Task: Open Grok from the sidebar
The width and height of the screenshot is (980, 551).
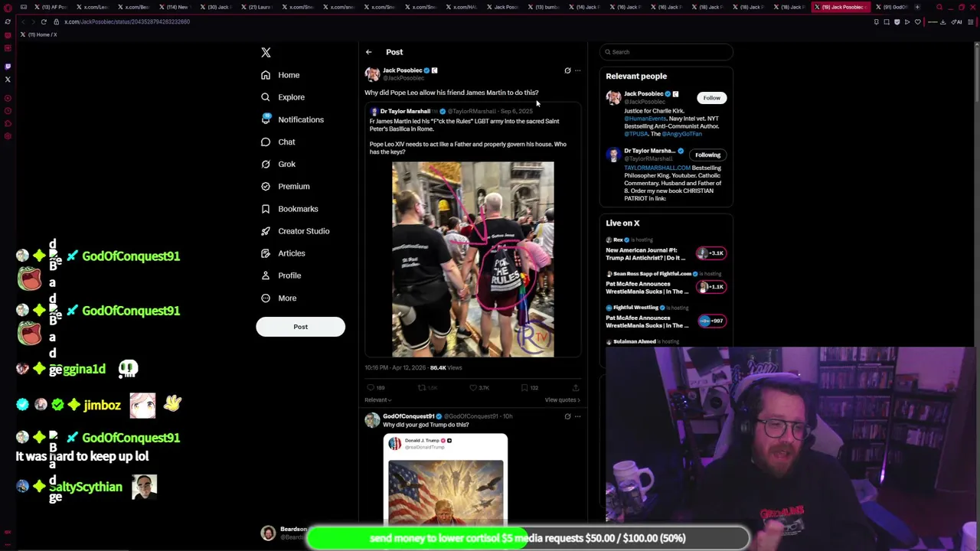Action: [278, 164]
